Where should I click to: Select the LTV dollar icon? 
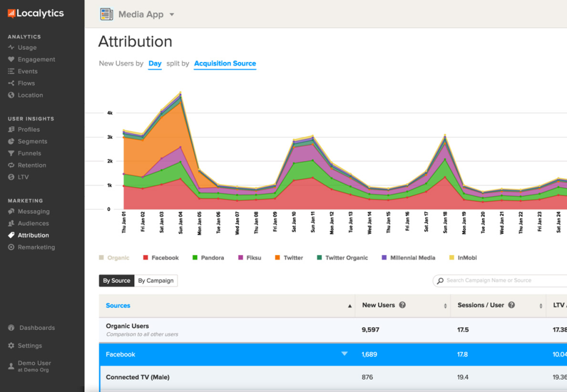(11, 177)
